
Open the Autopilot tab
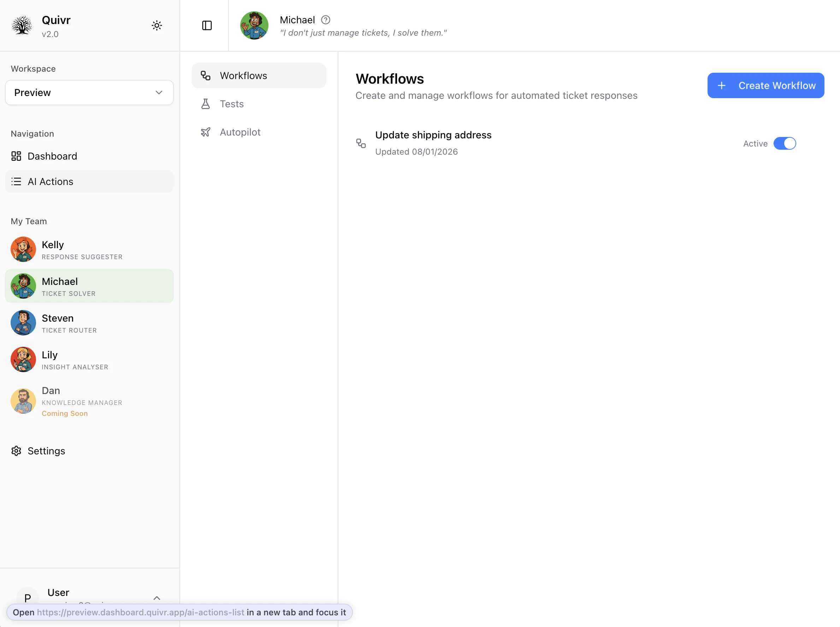(240, 132)
